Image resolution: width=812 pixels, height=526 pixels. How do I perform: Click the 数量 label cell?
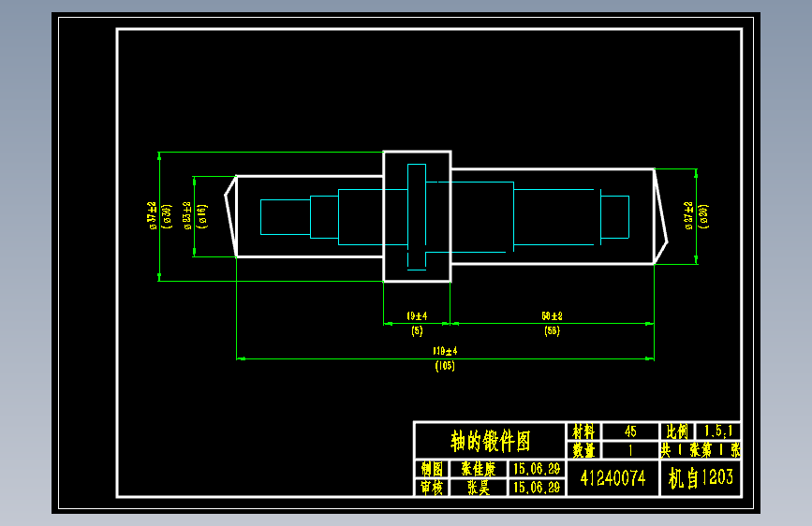[x=583, y=450]
